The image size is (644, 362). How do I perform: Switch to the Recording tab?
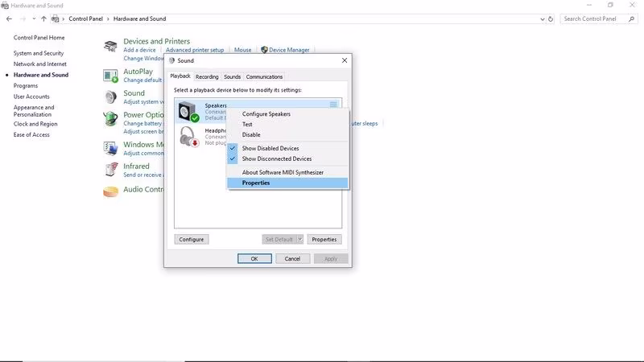coord(207,76)
